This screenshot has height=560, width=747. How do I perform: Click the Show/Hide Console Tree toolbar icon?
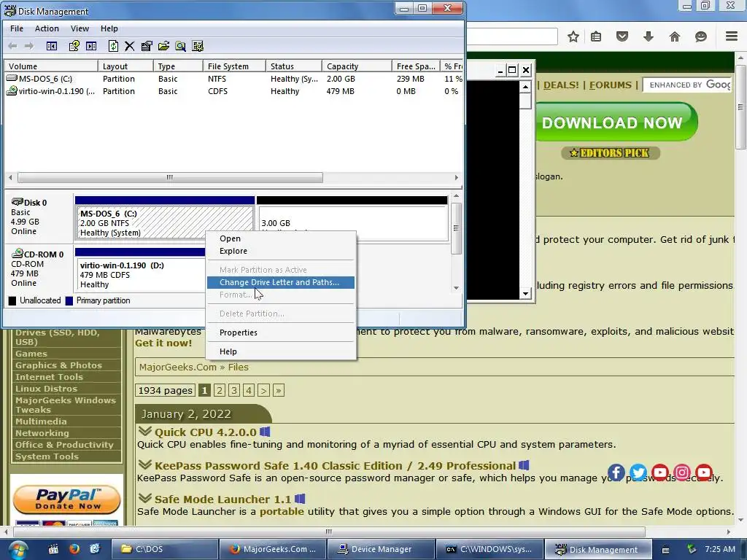pyautogui.click(x=52, y=46)
